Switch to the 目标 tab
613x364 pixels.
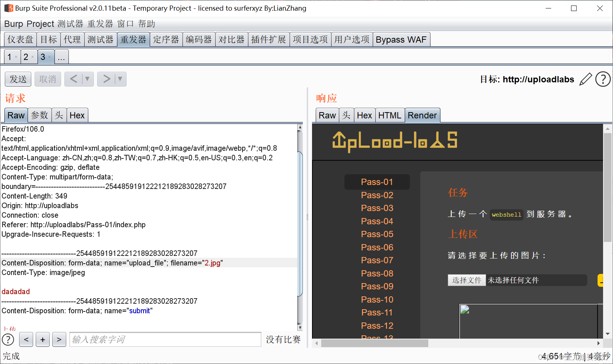coord(49,39)
